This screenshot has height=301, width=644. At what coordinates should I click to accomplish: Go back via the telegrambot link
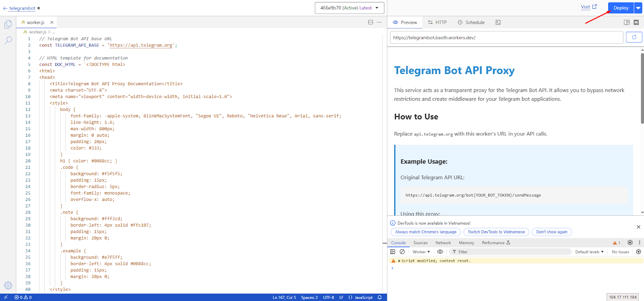[x=19, y=8]
